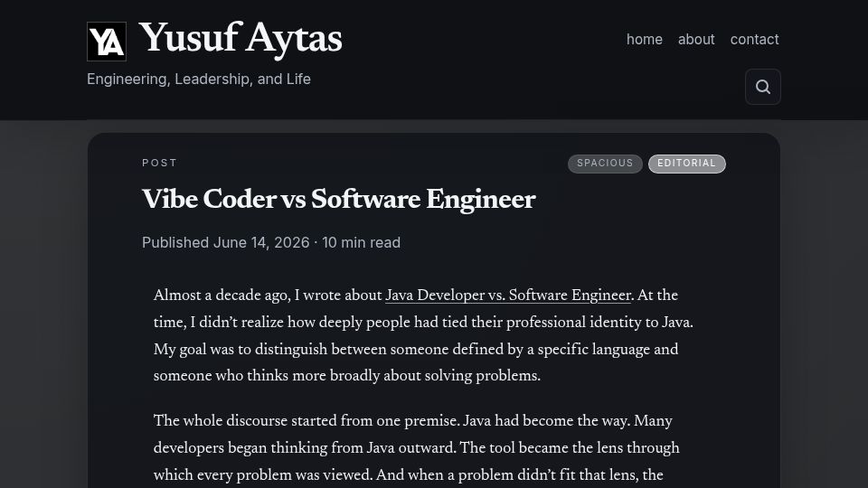Switch to Spacious layout pill
Screen dimensions: 868x488
(x=605, y=164)
